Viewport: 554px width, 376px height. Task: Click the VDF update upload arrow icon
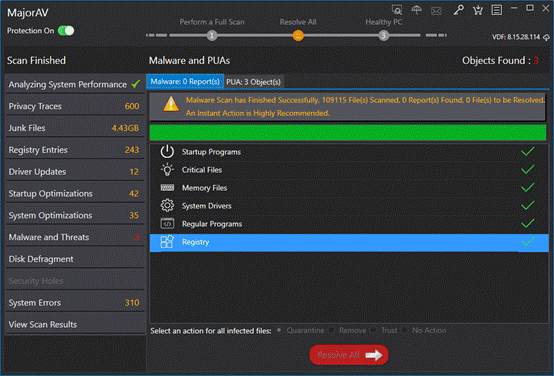tap(546, 37)
